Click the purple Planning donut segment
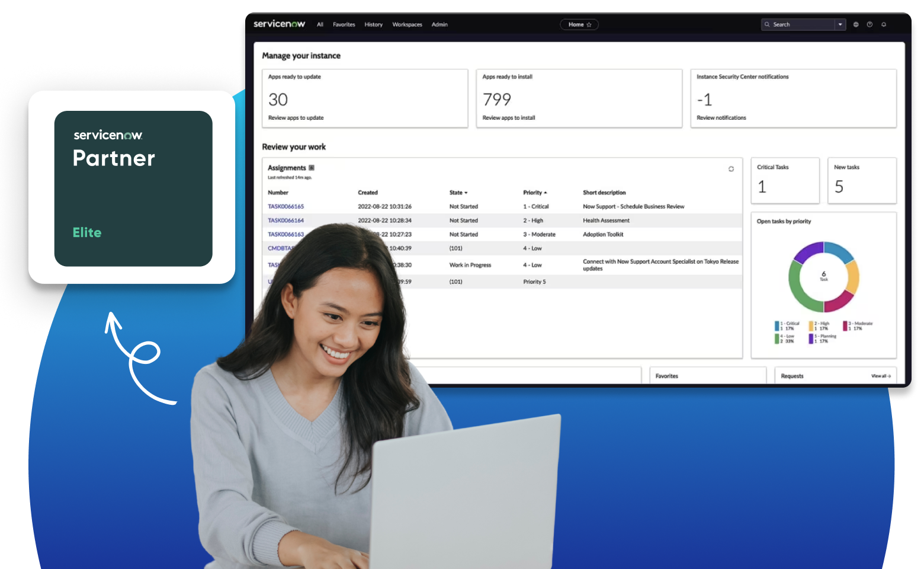The height and width of the screenshot is (569, 924). pos(808,251)
